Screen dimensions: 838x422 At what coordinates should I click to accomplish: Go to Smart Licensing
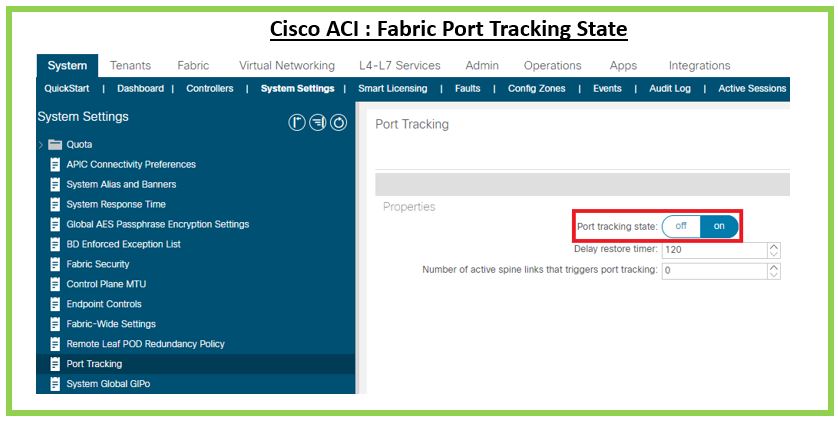point(392,88)
